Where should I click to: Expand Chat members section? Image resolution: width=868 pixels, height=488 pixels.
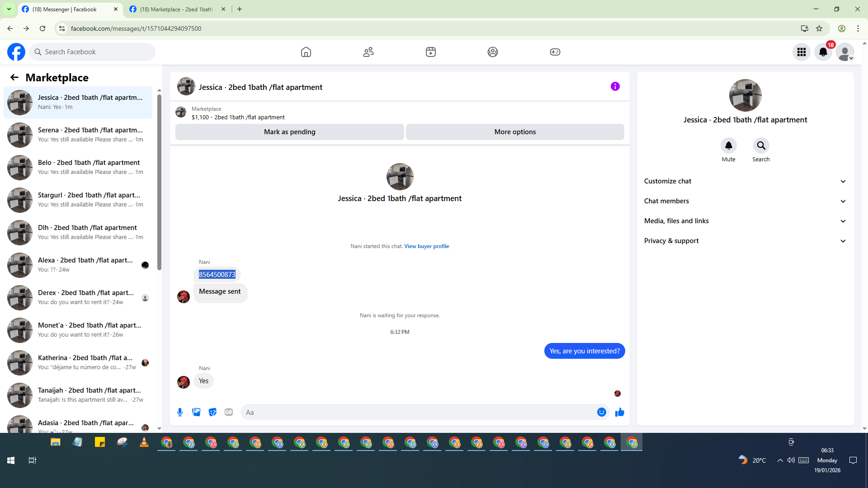coord(745,201)
